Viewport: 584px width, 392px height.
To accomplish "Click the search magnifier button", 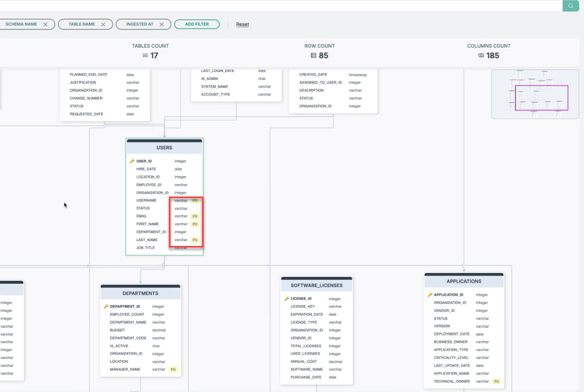I will coord(570,6).
